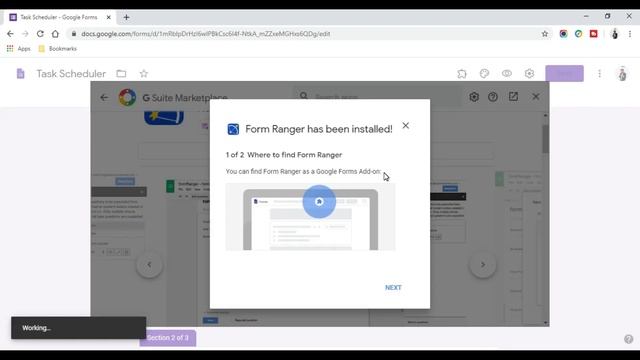Open a new browser tab
640x360 pixels.
tap(126, 17)
